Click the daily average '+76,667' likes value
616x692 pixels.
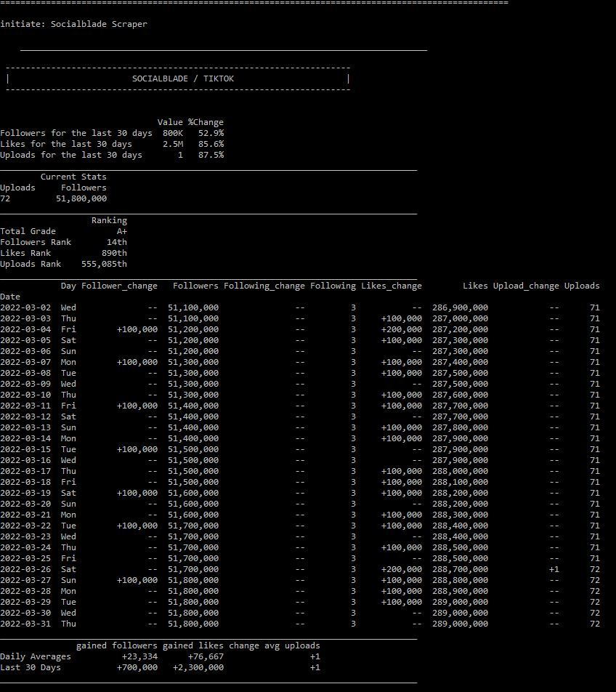(x=206, y=656)
